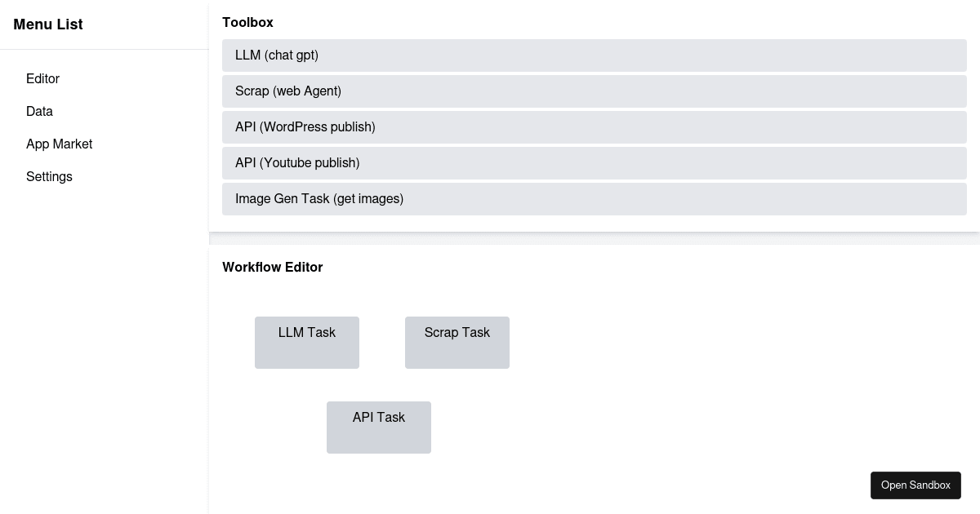Image resolution: width=980 pixels, height=514 pixels.
Task: Select the LLM Task node
Action: click(x=307, y=342)
